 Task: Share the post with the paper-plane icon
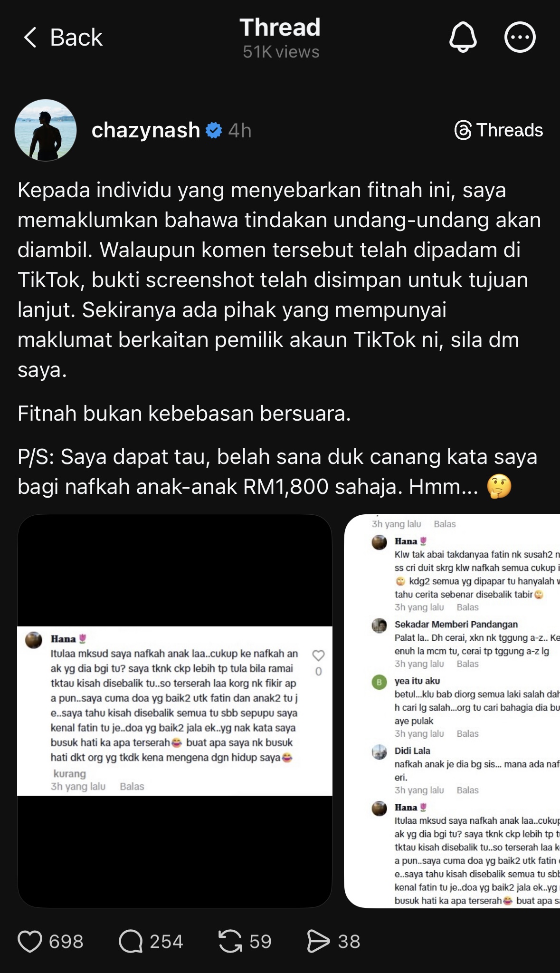[318, 941]
